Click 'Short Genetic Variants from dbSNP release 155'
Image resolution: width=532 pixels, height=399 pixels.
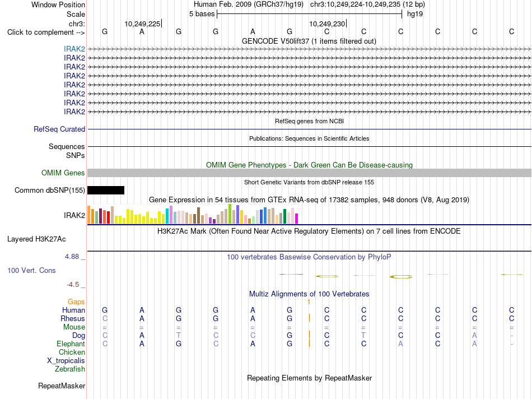point(309,182)
